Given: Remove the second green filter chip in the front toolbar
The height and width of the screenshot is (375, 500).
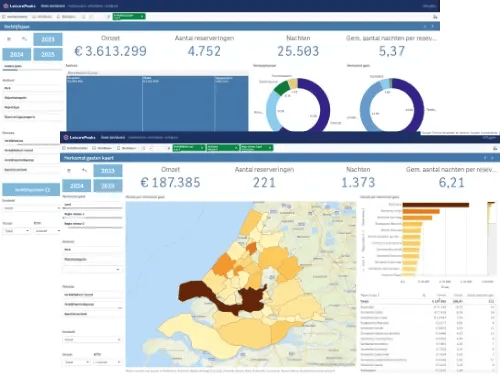Looking at the screenshot, I should click(x=236, y=148).
